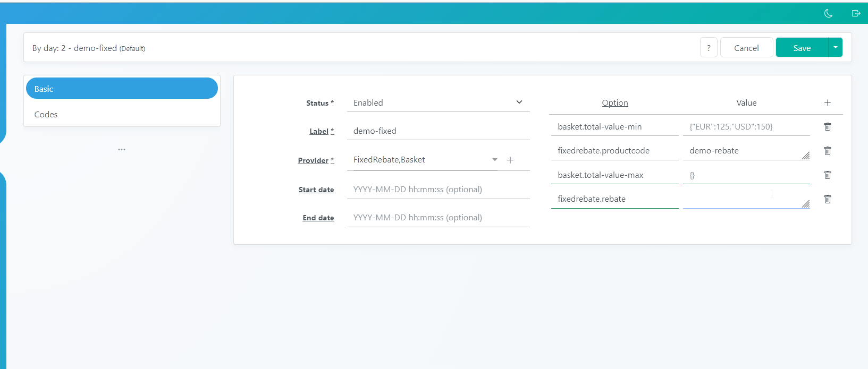Image resolution: width=868 pixels, height=369 pixels.
Task: Remove the basket.total-value-max option row
Action: [x=828, y=175]
